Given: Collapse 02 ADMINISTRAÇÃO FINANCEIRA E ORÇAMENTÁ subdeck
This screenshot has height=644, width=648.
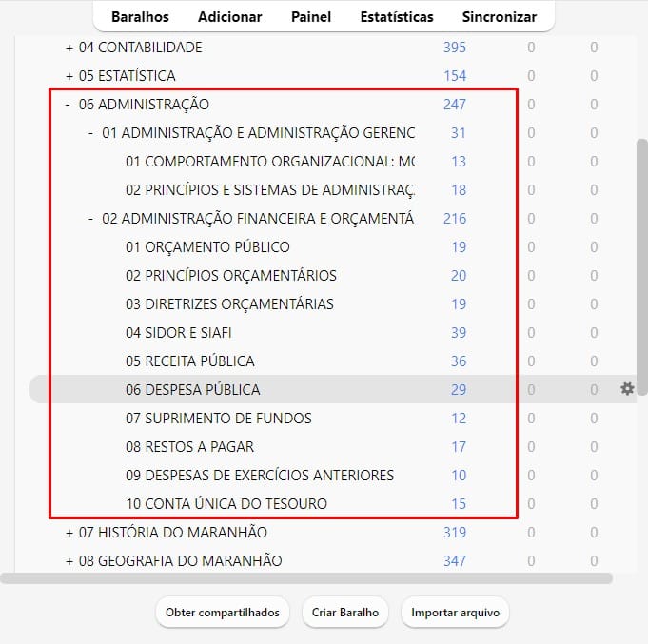Looking at the screenshot, I should pyautogui.click(x=90, y=219).
